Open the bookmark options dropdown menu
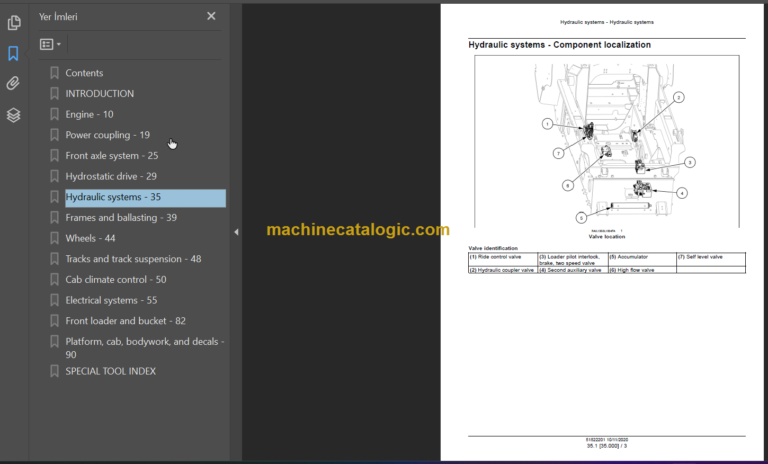Viewport: 768px width, 464px height. (x=50, y=45)
